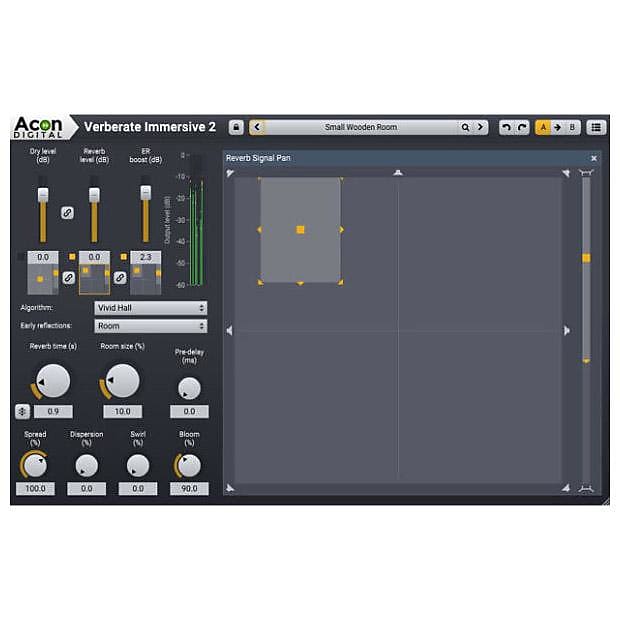Select the rear-left speaker icon
This screenshot has height=620, width=620.
[x=230, y=488]
